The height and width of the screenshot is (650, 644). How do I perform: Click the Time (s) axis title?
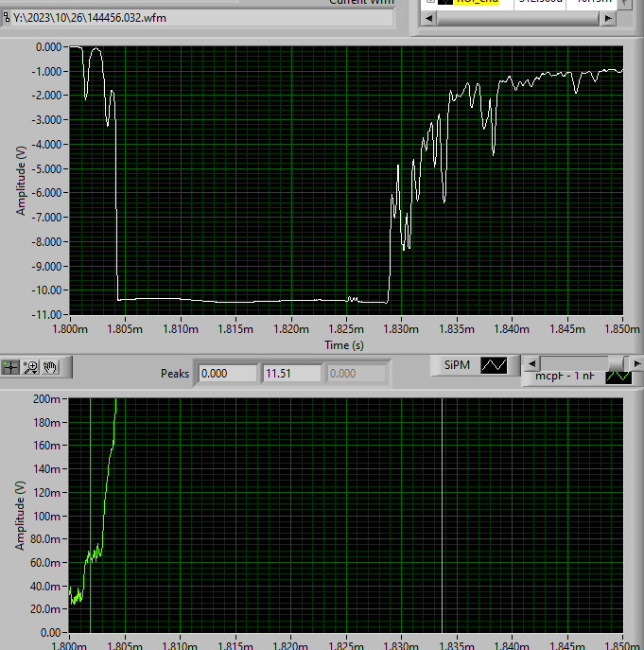(344, 345)
